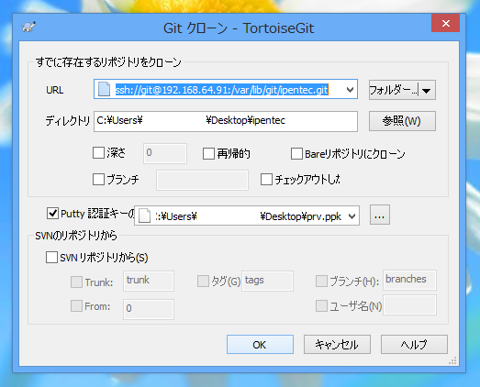Viewport: 480px width, 387px height.
Task: Click the tags text field
Action: (267, 281)
